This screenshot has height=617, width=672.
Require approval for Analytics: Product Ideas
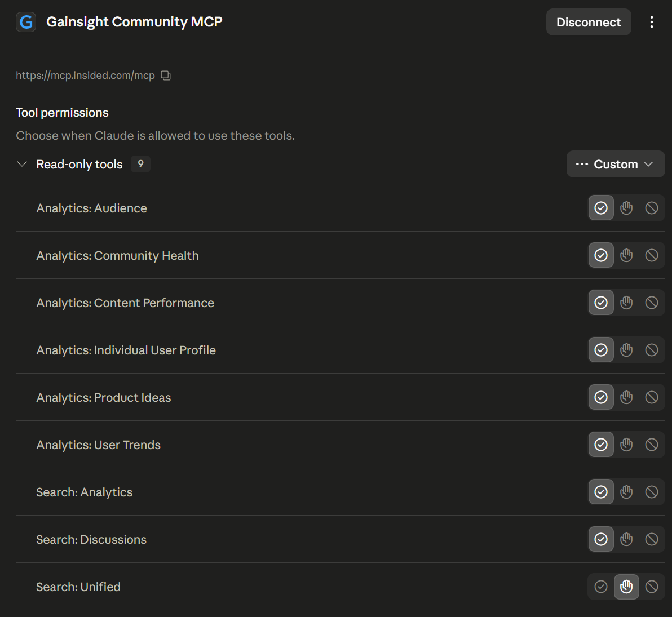click(626, 397)
